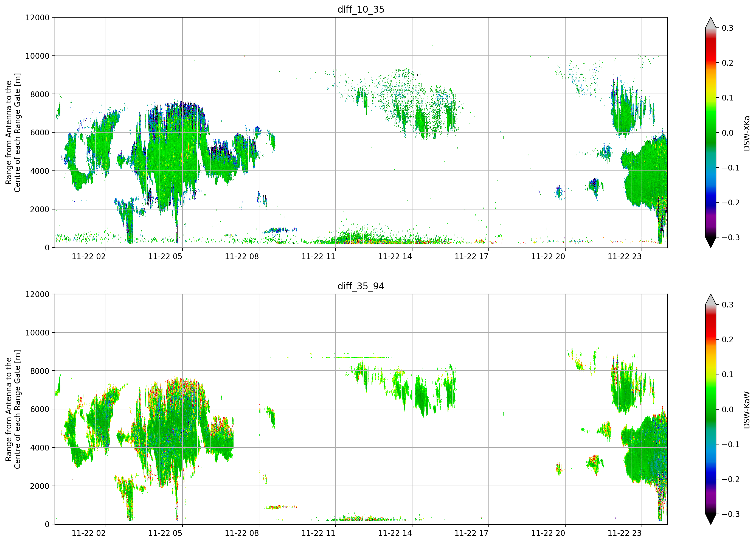Click the −0.1 tick on the DSW-KaW colorbar
The height and width of the screenshot is (543, 756).
point(731,445)
